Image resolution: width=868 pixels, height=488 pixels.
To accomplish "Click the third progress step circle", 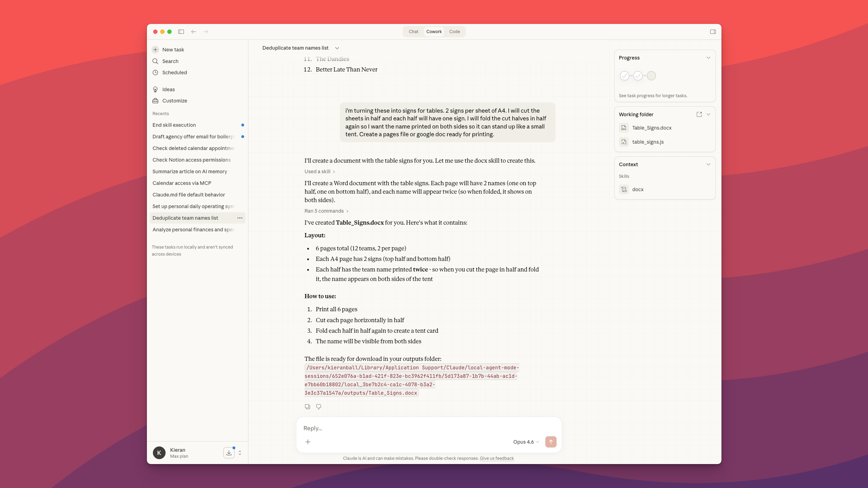I will point(651,76).
